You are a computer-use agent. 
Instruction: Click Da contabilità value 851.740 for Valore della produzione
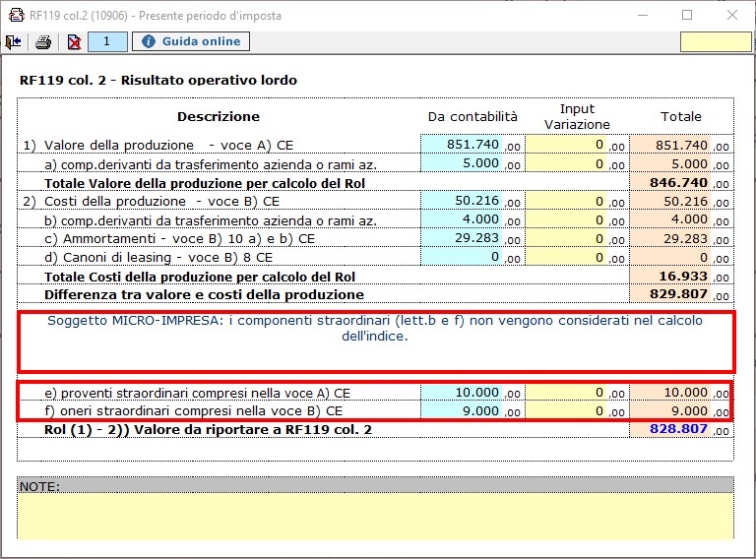(461, 145)
